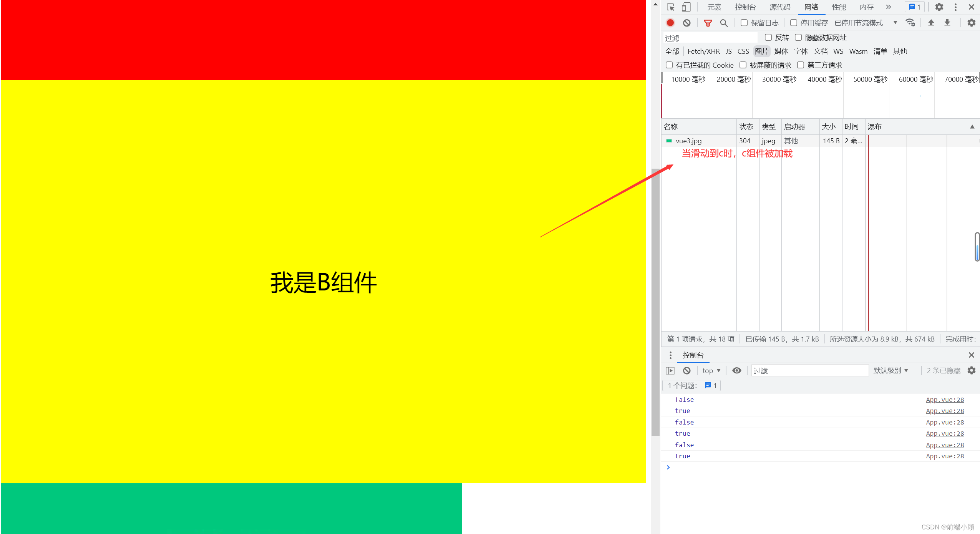Stop recording network log (red dot)
Viewport: 980px width, 534px height.
[x=670, y=23]
